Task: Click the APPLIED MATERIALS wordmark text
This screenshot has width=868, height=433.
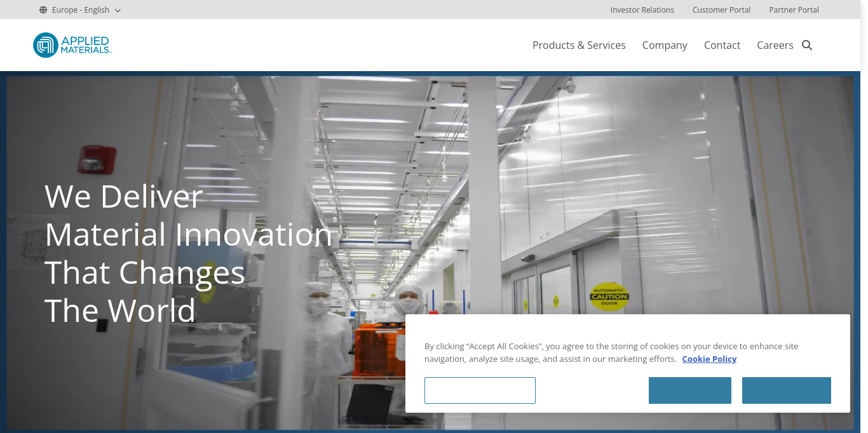Action: pyautogui.click(x=85, y=45)
